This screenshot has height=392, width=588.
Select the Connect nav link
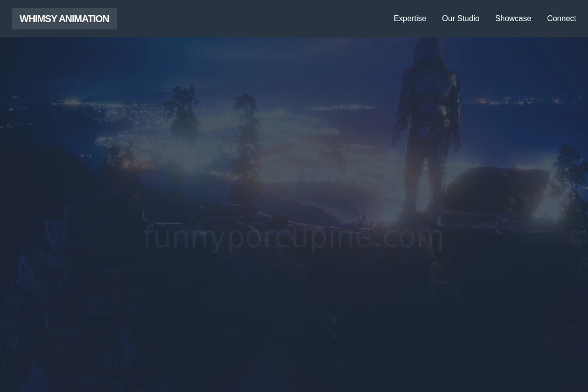562,19
